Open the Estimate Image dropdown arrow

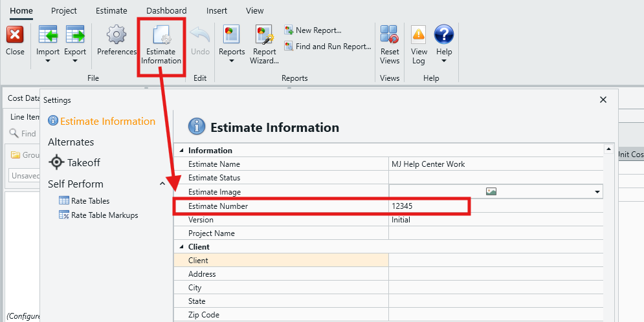pyautogui.click(x=597, y=192)
